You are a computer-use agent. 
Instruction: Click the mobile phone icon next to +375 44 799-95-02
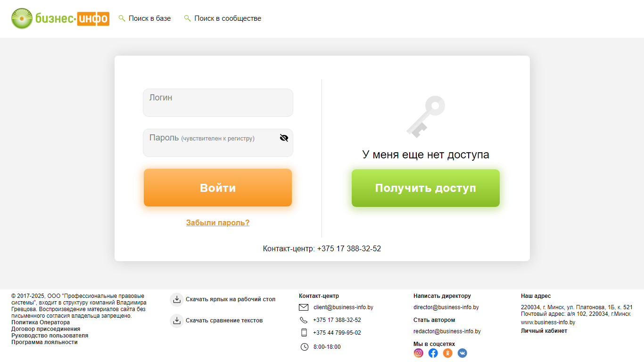(x=304, y=333)
